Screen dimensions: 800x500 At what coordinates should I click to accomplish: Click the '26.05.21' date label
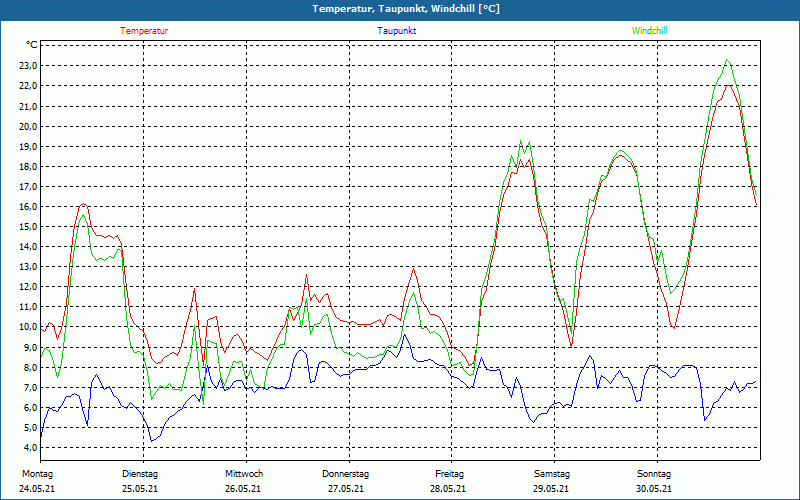[243, 489]
